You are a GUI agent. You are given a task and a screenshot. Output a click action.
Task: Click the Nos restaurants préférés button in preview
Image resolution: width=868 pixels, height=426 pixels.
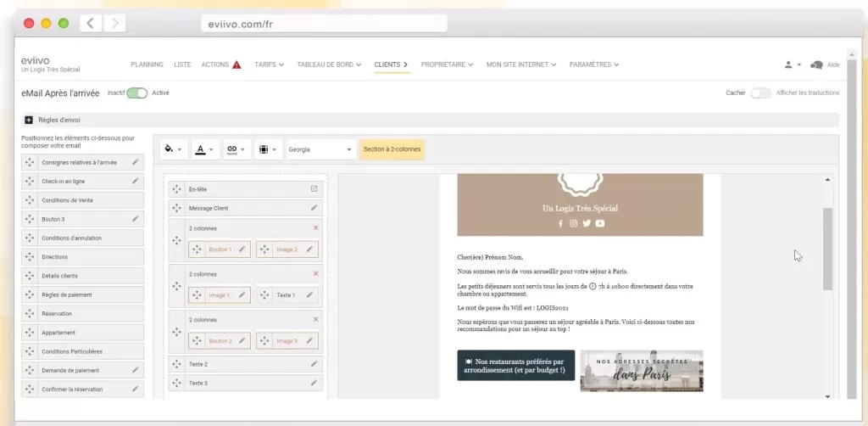[516, 366]
